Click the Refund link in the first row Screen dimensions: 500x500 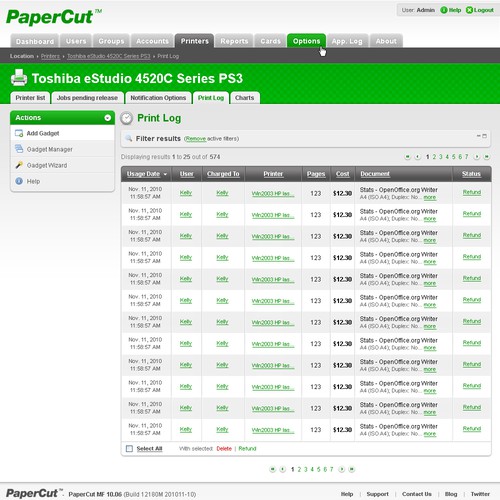pos(472,192)
